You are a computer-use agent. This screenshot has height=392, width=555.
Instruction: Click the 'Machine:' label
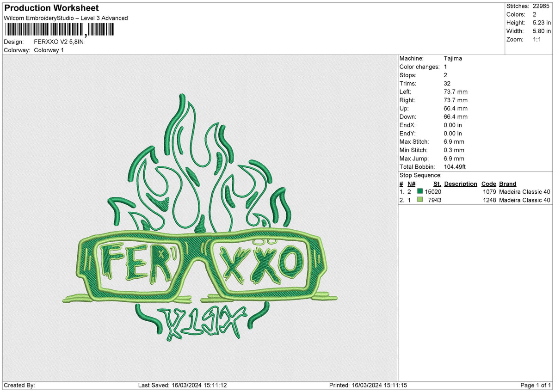tap(411, 58)
